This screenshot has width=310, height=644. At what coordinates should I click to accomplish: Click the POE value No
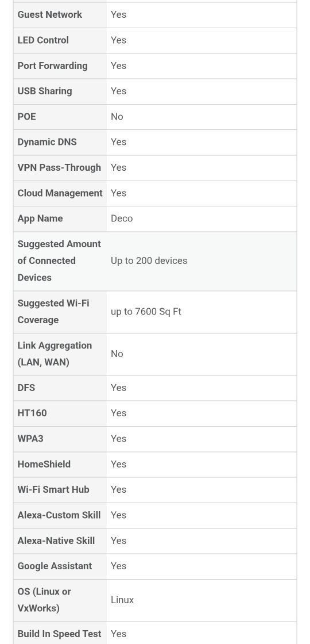(117, 117)
